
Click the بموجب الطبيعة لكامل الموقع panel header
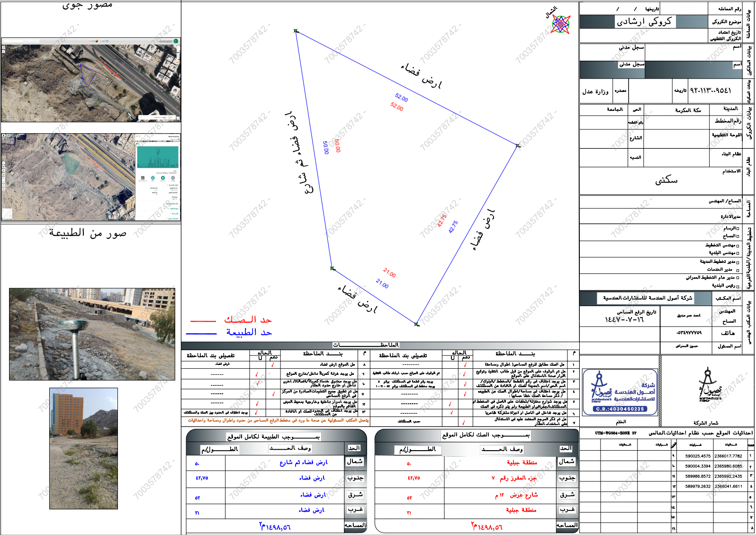[x=276, y=435]
